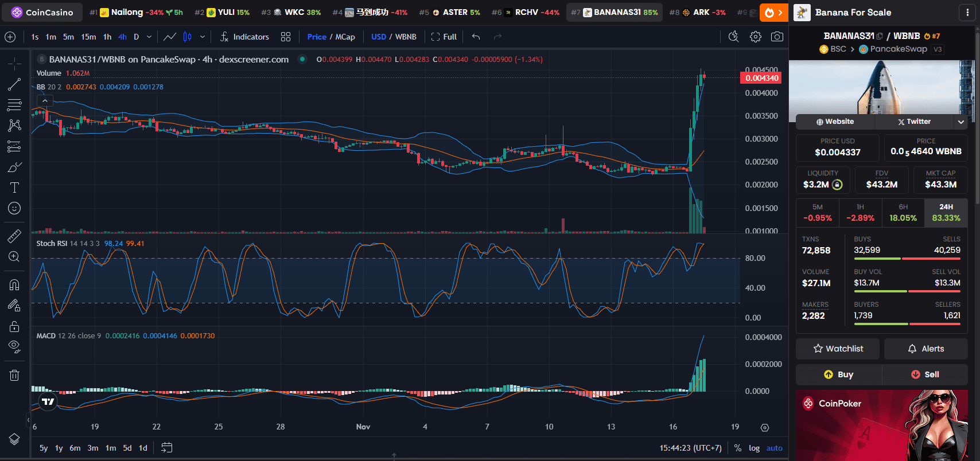This screenshot has height=461, width=980.
Task: Switch to the 6H price change tab
Action: [903, 213]
